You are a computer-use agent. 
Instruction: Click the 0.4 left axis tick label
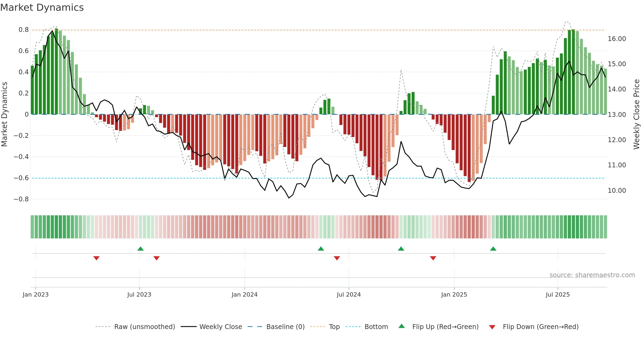[x=24, y=72]
